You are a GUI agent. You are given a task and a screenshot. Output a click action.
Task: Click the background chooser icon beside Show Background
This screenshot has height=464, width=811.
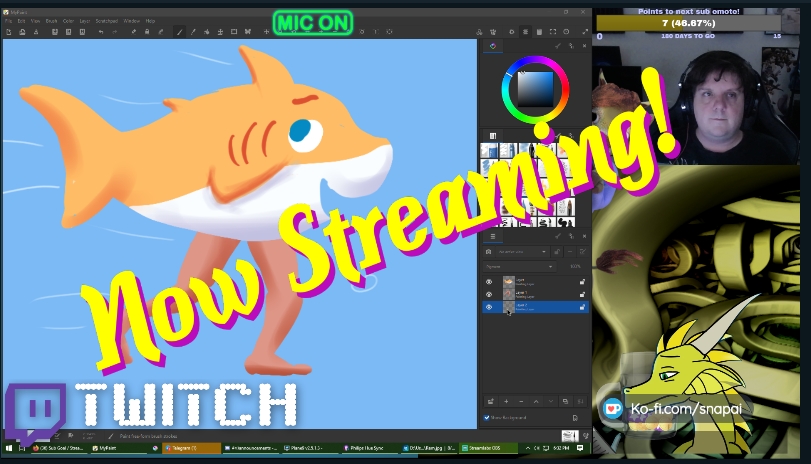(x=575, y=417)
